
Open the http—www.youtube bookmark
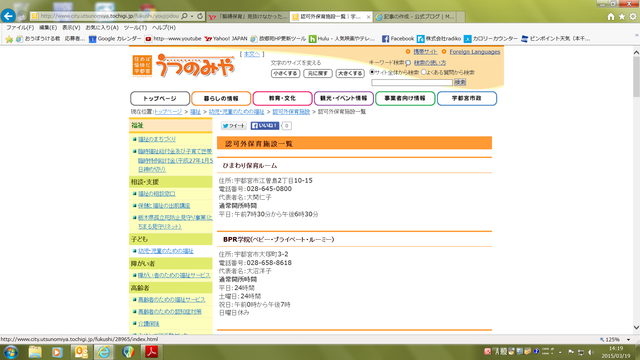tap(173, 39)
